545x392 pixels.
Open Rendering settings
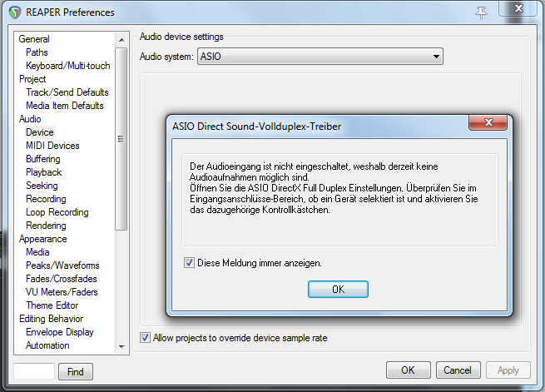pyautogui.click(x=46, y=226)
